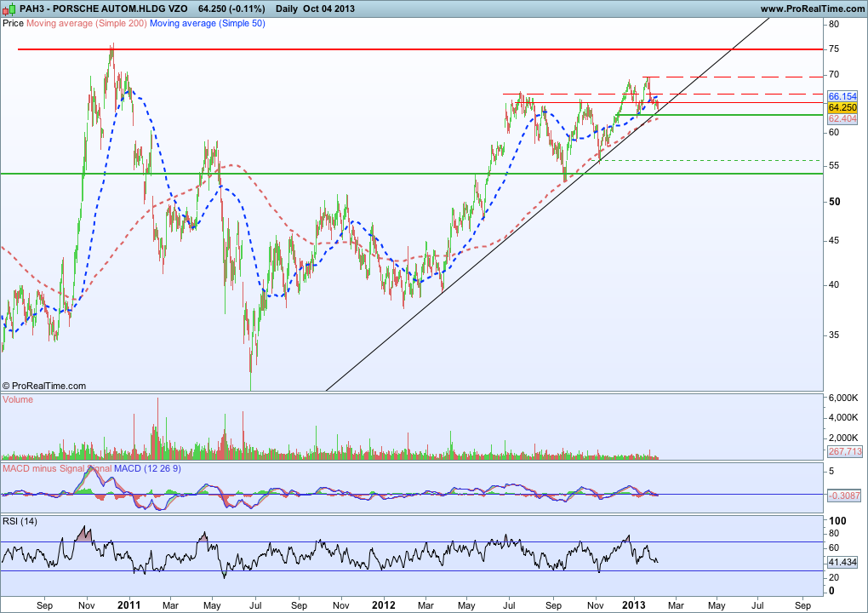The width and height of the screenshot is (868, 613).
Task: Click the ProRealTime.com copyright watermark
Action: tap(43, 386)
